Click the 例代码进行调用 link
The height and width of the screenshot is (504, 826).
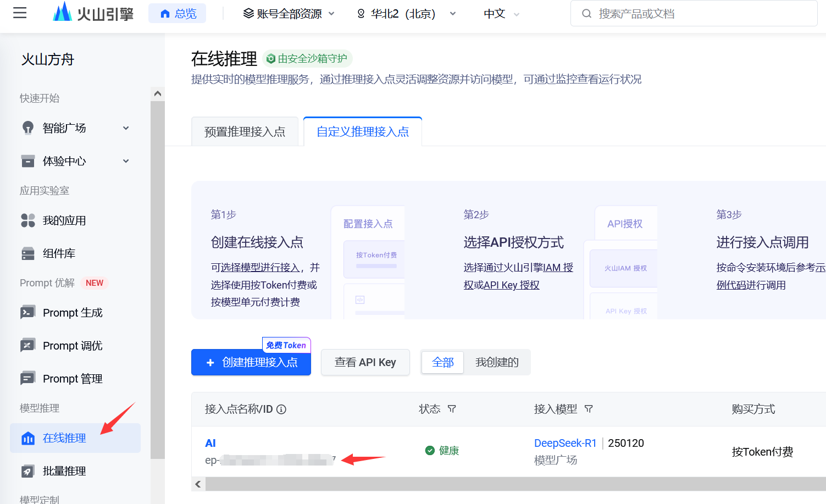(751, 285)
